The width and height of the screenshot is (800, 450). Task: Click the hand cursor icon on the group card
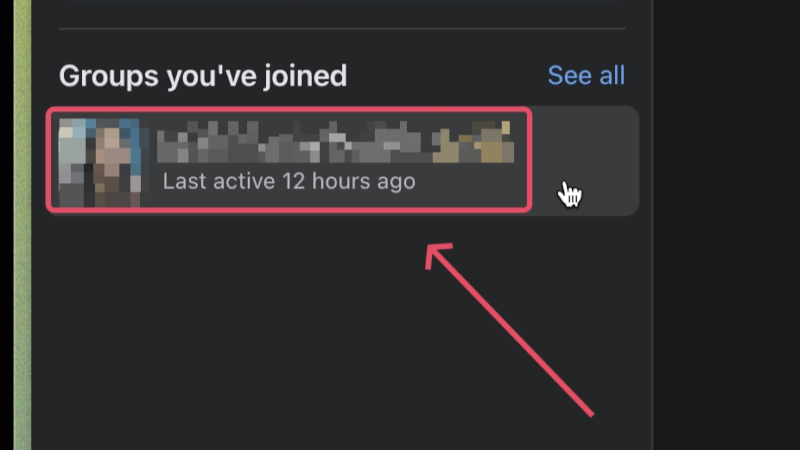click(x=569, y=194)
